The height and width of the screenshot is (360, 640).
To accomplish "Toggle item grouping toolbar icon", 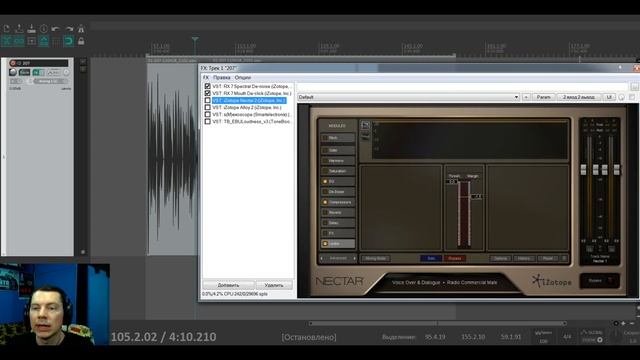I will point(19,41).
